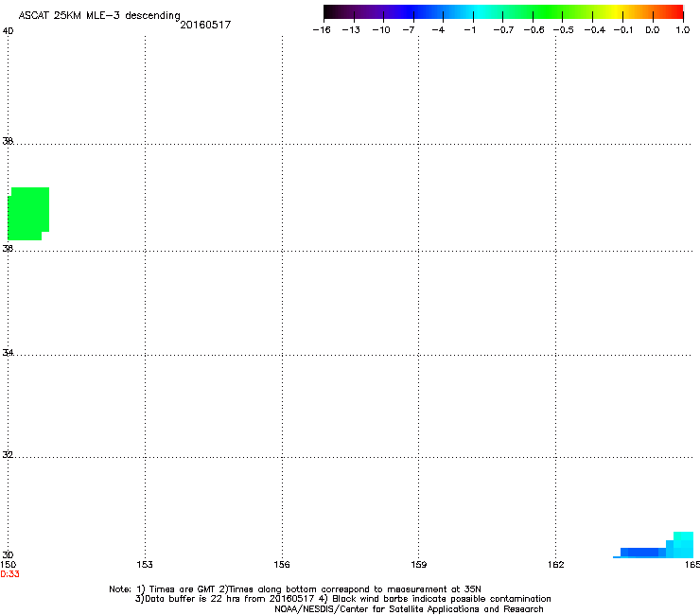The width and height of the screenshot is (700, 615).
Task: Click the -0.7 color scale label
Action: click(503, 30)
